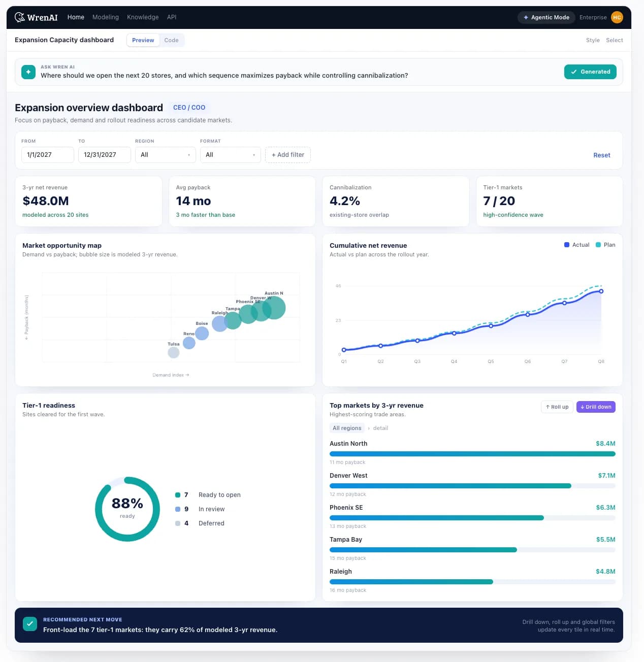The height and width of the screenshot is (662, 644).
Task: Click the Ask Wren AI sparkle icon
Action: [x=28, y=72]
